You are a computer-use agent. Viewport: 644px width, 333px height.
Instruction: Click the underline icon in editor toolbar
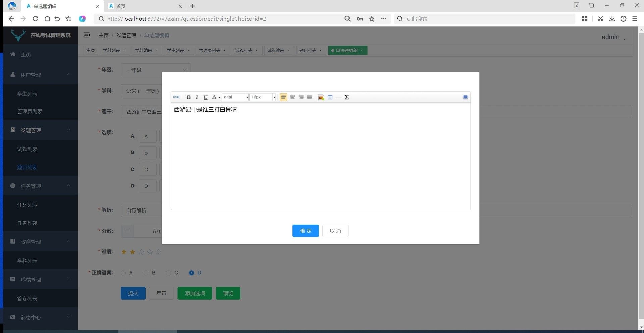[x=206, y=97]
